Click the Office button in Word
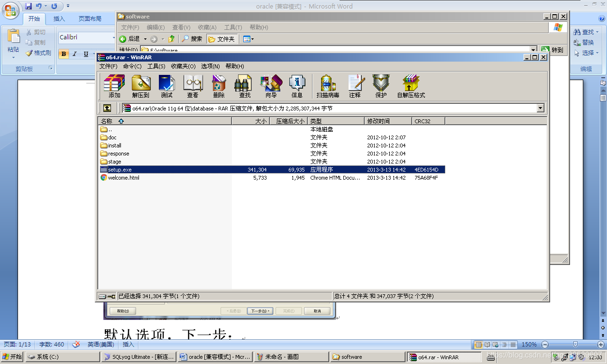 pos(10,9)
